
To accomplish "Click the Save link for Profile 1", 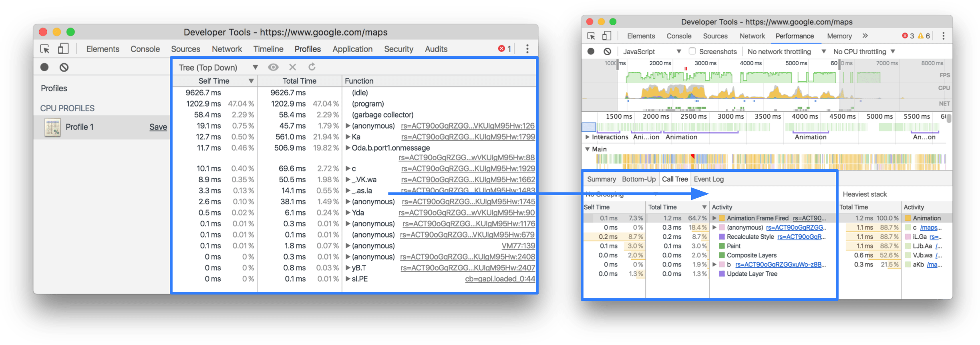I will coord(158,127).
